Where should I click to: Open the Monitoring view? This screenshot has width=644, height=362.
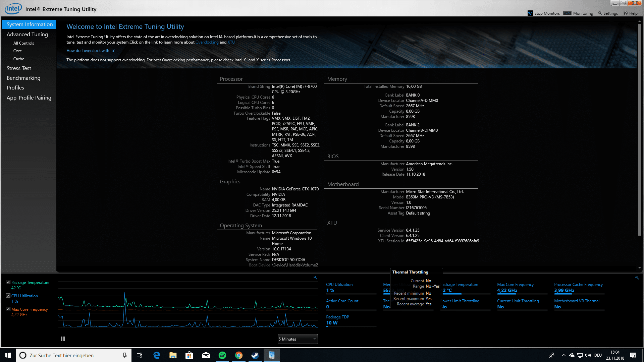583,13
